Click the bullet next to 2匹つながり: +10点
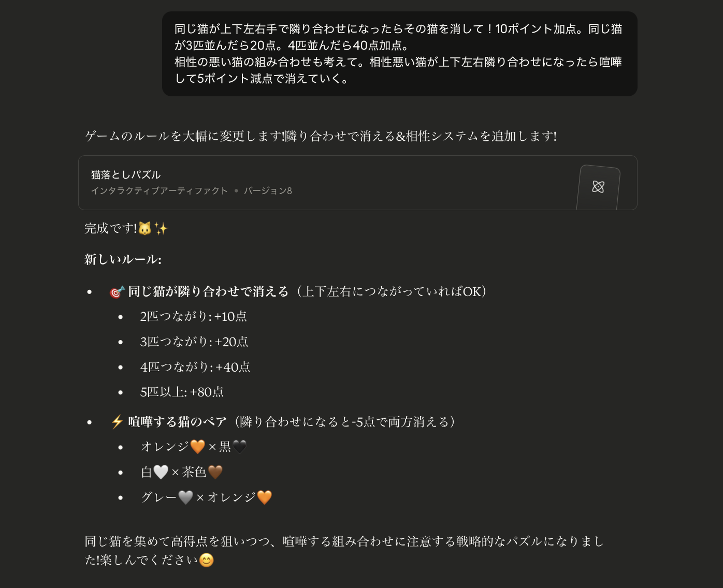The height and width of the screenshot is (588, 723). click(121, 317)
